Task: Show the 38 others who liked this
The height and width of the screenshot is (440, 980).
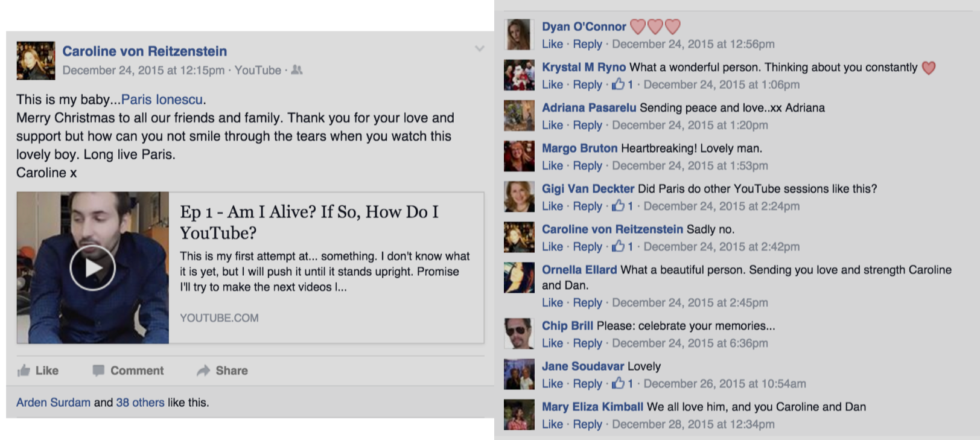Action: [140, 403]
